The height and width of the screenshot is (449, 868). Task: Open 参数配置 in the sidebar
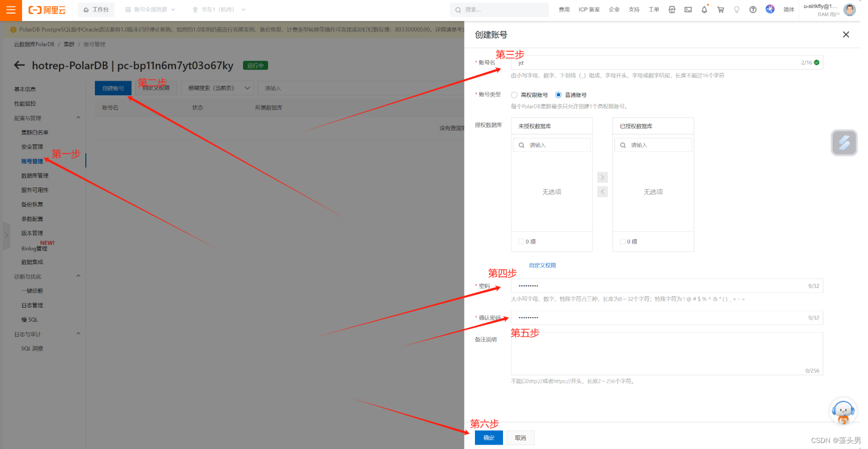click(32, 219)
